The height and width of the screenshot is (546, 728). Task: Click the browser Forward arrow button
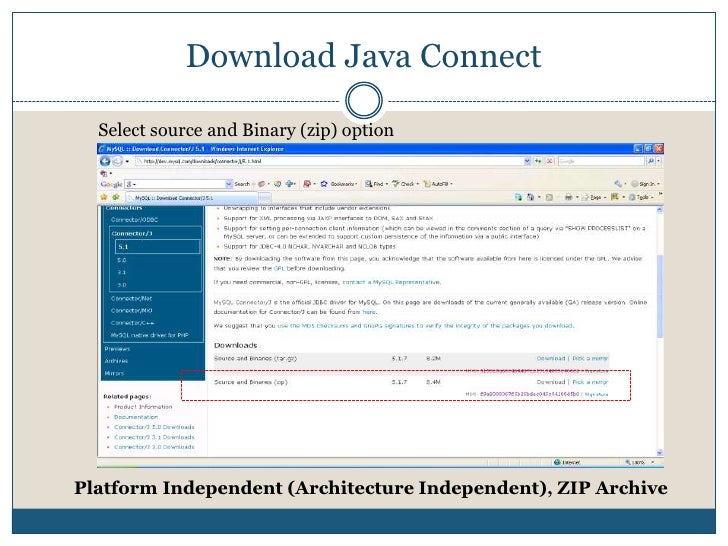click(117, 161)
